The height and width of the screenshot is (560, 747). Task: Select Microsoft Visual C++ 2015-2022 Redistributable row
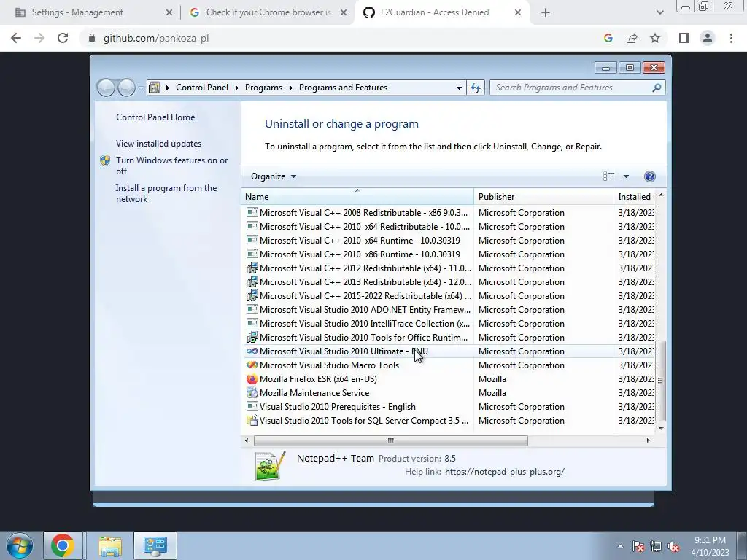[449, 296]
